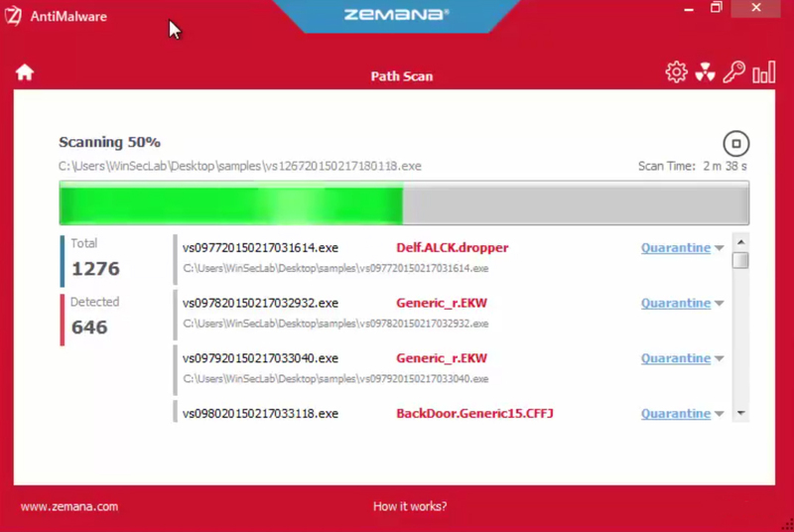
Task: Click the currently scanned file path
Action: 239,166
